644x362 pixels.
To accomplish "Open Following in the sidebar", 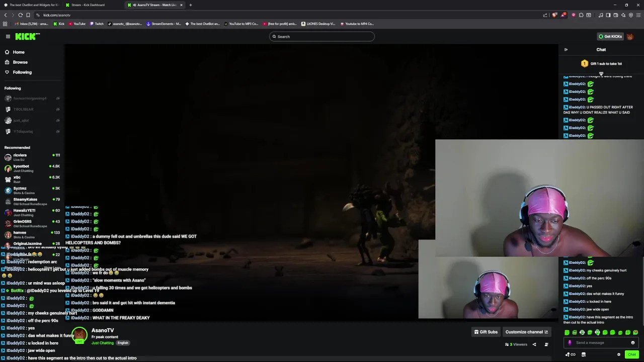I will [22, 72].
